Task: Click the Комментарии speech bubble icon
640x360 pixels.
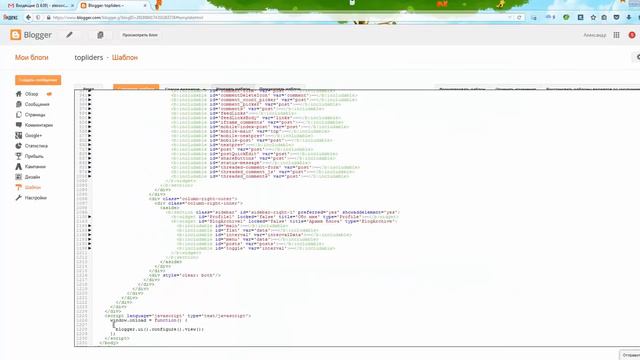Action: (x=18, y=125)
